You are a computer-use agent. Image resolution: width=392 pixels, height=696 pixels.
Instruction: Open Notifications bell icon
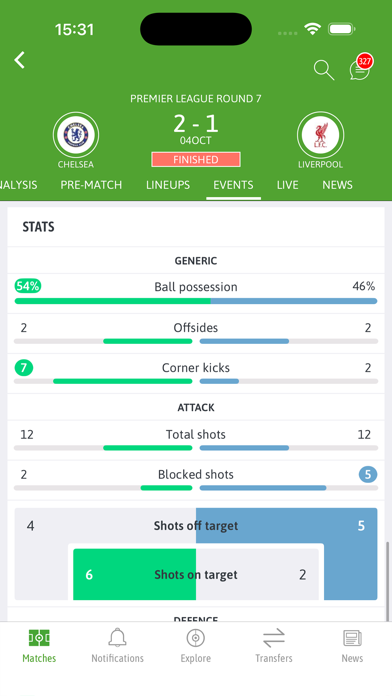(117, 638)
